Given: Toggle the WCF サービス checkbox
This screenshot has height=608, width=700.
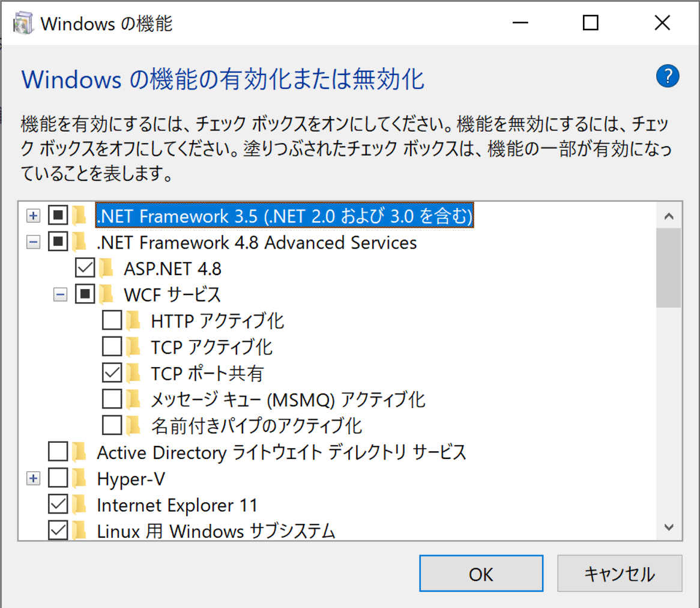Looking at the screenshot, I should tap(85, 294).
